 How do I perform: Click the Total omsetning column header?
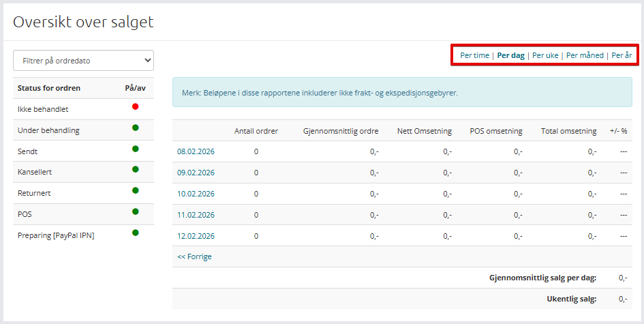pyautogui.click(x=568, y=131)
